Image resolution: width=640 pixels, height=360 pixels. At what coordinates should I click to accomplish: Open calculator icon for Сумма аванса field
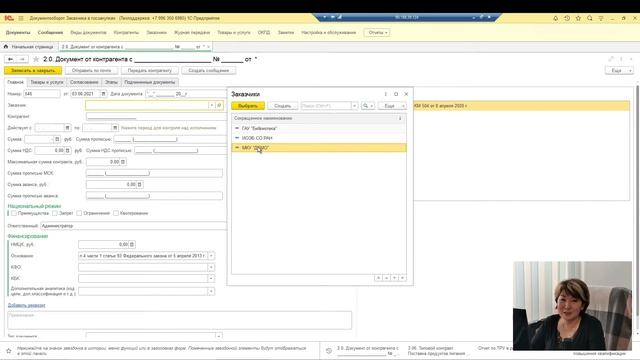tap(140, 184)
